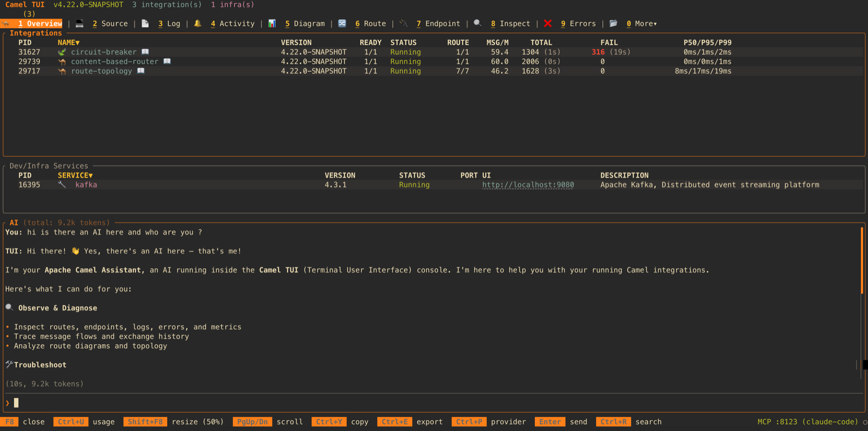Click the Ctrl+U usage shortcut
The width and height of the screenshot is (868, 431).
pos(84,422)
